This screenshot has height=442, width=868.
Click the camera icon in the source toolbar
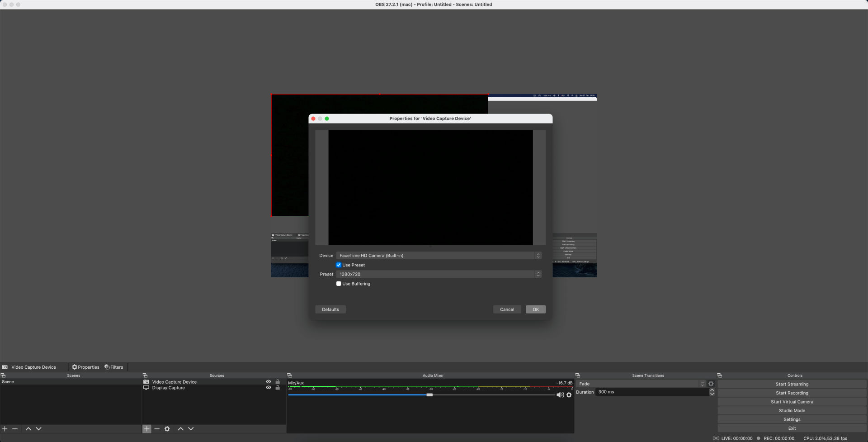click(5, 367)
